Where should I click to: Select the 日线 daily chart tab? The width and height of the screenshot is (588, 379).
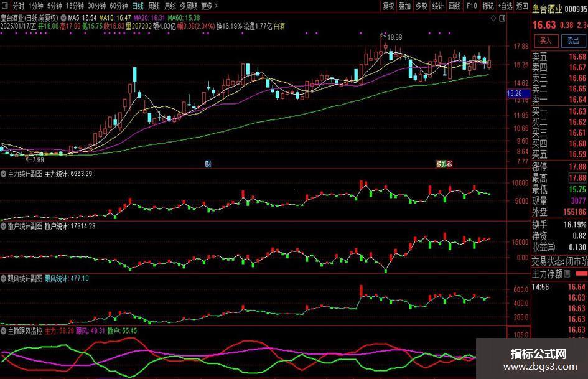click(x=138, y=6)
